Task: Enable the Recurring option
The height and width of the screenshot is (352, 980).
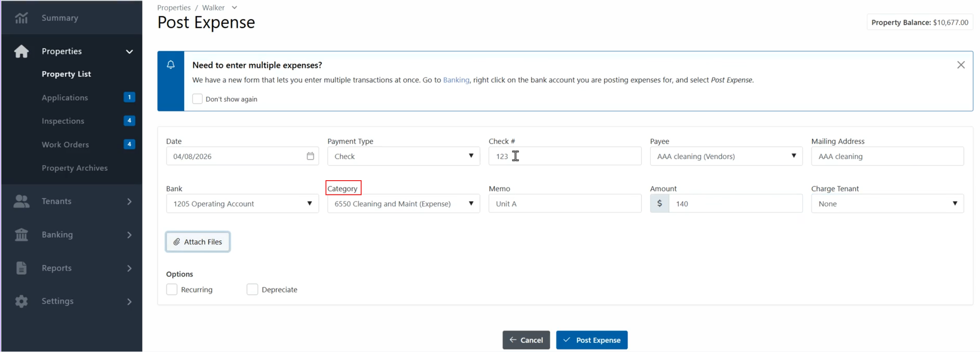Action: click(x=172, y=289)
